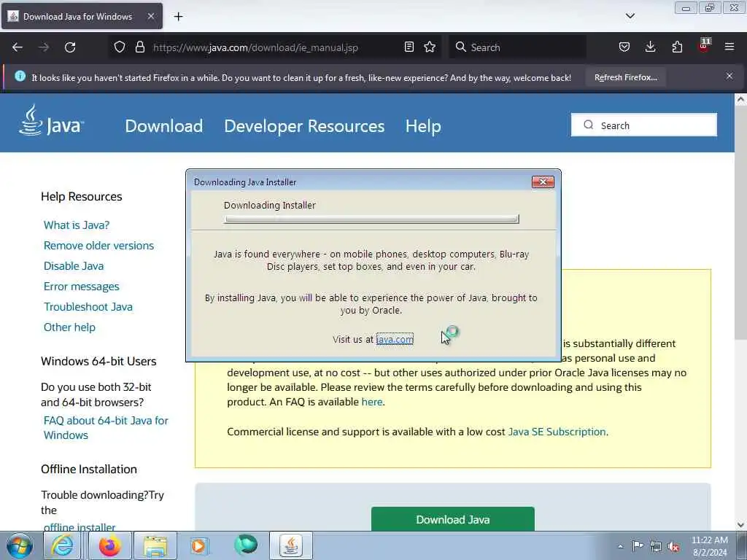The image size is (747, 560).
Task: Show hidden tray icons arrow
Action: 620,546
